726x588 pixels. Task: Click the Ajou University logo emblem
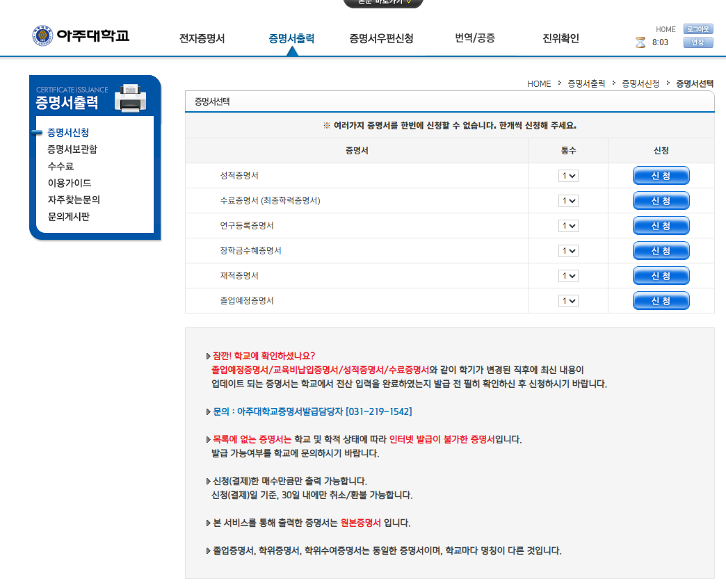point(42,35)
